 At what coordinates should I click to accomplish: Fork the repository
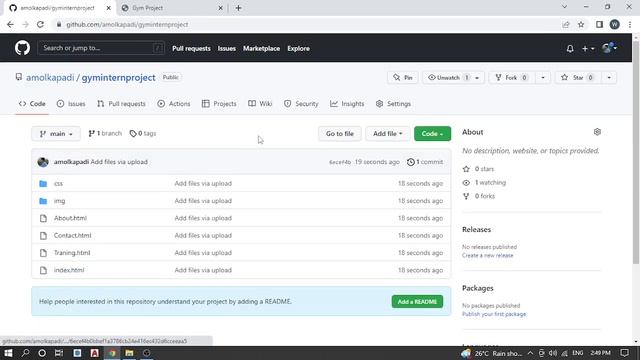512,78
